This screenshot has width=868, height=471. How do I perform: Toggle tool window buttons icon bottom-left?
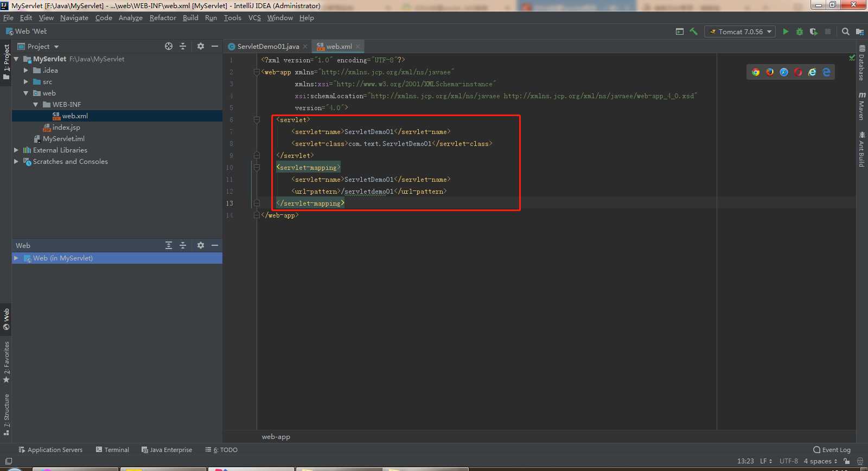click(x=9, y=461)
